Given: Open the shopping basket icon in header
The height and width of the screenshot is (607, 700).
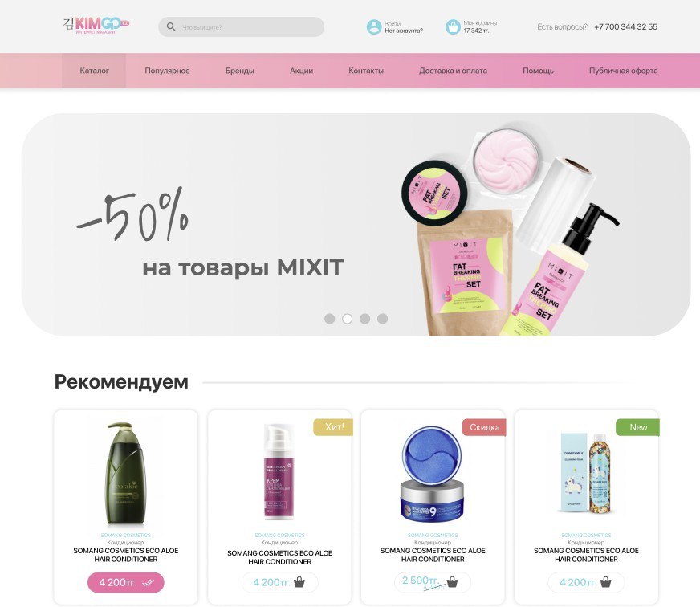Looking at the screenshot, I should tap(453, 26).
